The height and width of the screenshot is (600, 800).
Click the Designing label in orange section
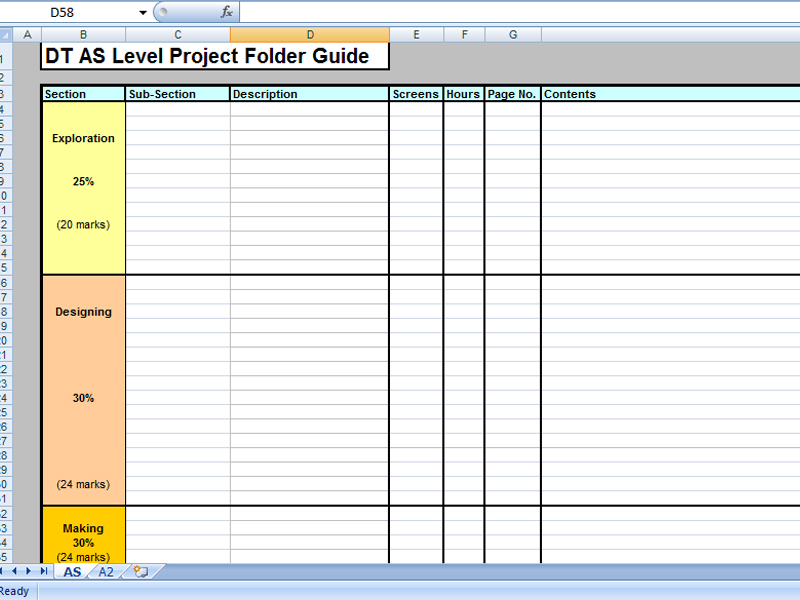click(x=83, y=312)
